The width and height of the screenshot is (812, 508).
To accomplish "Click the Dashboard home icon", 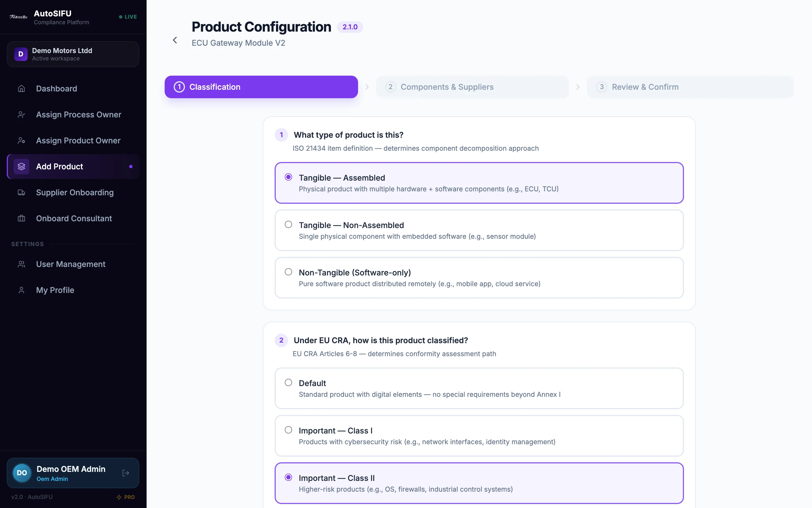I will tap(21, 89).
